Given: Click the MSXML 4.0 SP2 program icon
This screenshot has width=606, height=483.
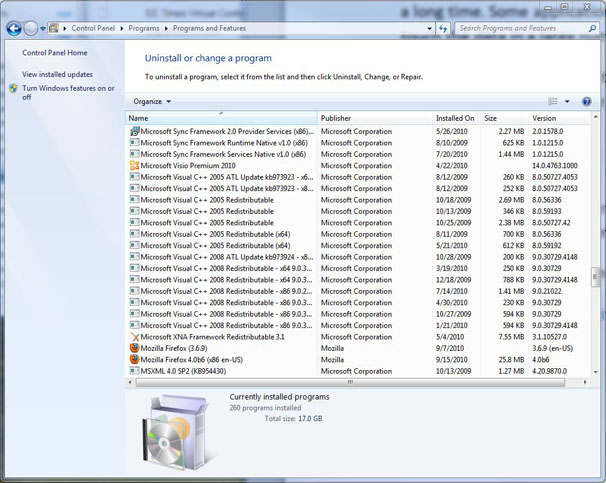Looking at the screenshot, I should 135,371.
